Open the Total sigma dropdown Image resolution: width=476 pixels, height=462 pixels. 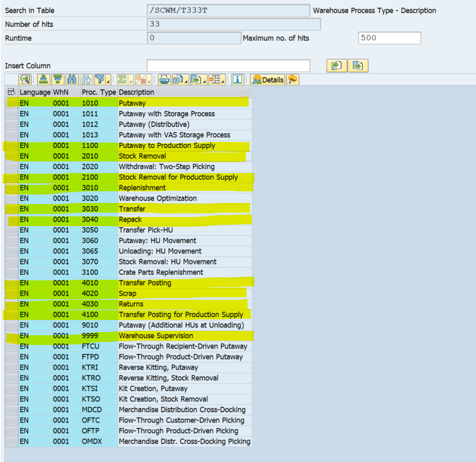(x=125, y=80)
